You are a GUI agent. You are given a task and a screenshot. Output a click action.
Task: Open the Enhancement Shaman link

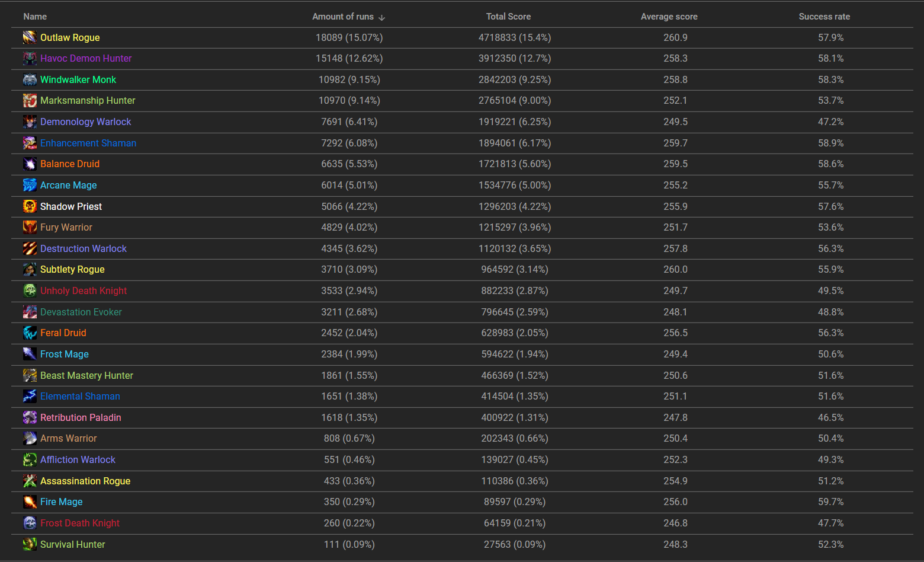[x=88, y=143]
